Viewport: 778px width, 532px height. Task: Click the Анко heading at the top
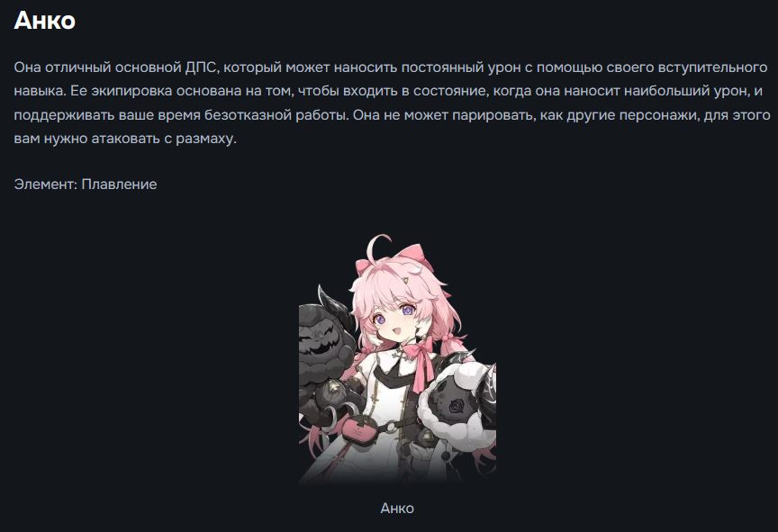45,21
